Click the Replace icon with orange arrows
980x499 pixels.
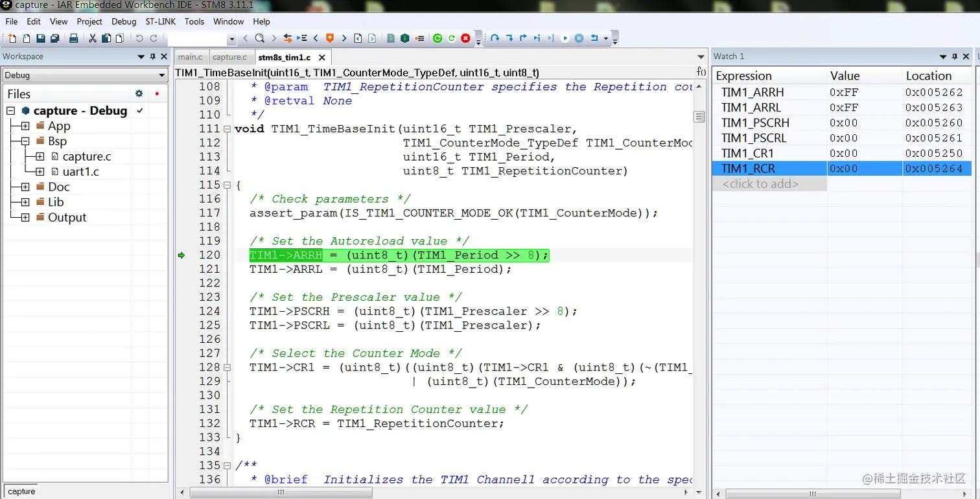click(287, 39)
